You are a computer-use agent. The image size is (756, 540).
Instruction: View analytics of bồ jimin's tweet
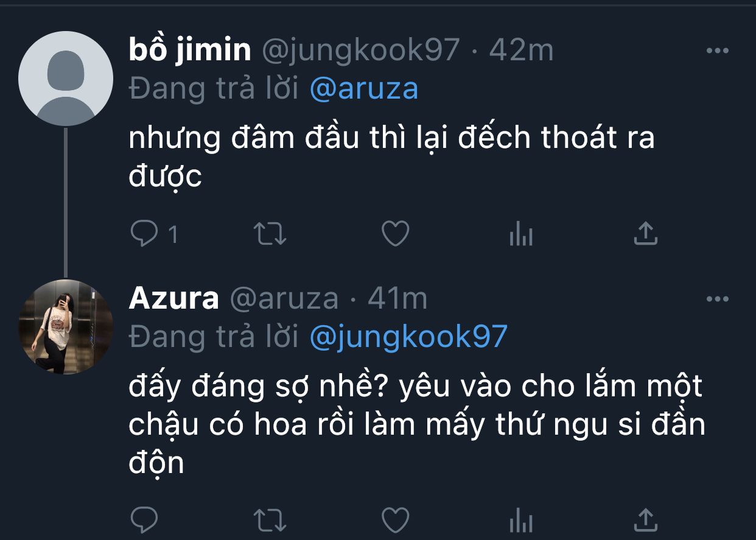(521, 234)
